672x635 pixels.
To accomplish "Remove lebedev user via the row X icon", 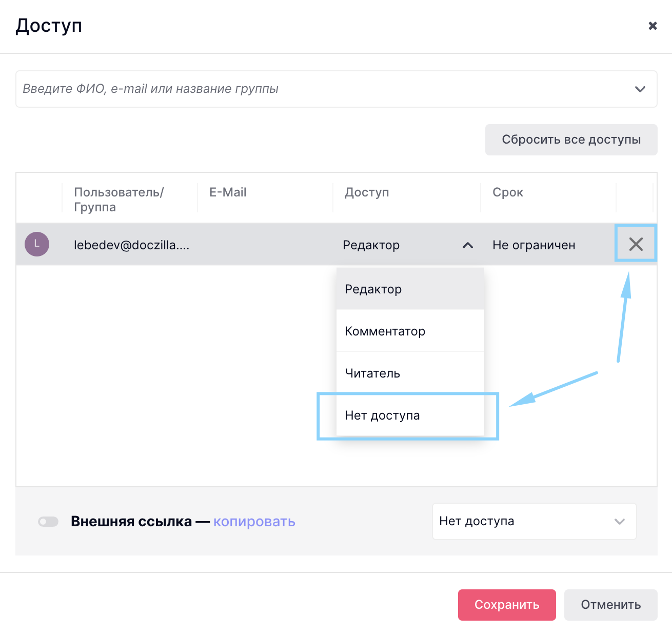I will coord(636,244).
